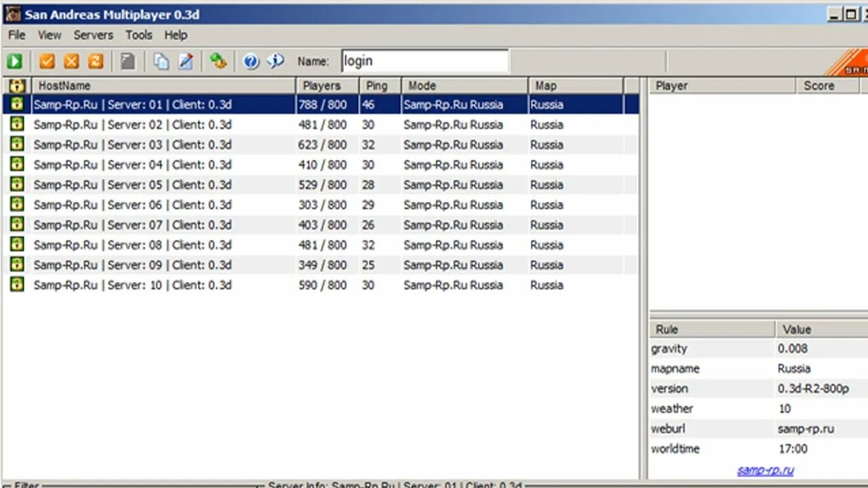Click the Refresh Server orange icon
This screenshot has width=868, height=488.
click(96, 62)
